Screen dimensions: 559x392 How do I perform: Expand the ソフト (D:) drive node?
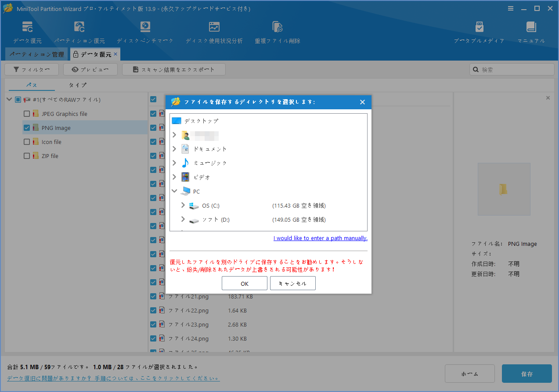coord(183,219)
